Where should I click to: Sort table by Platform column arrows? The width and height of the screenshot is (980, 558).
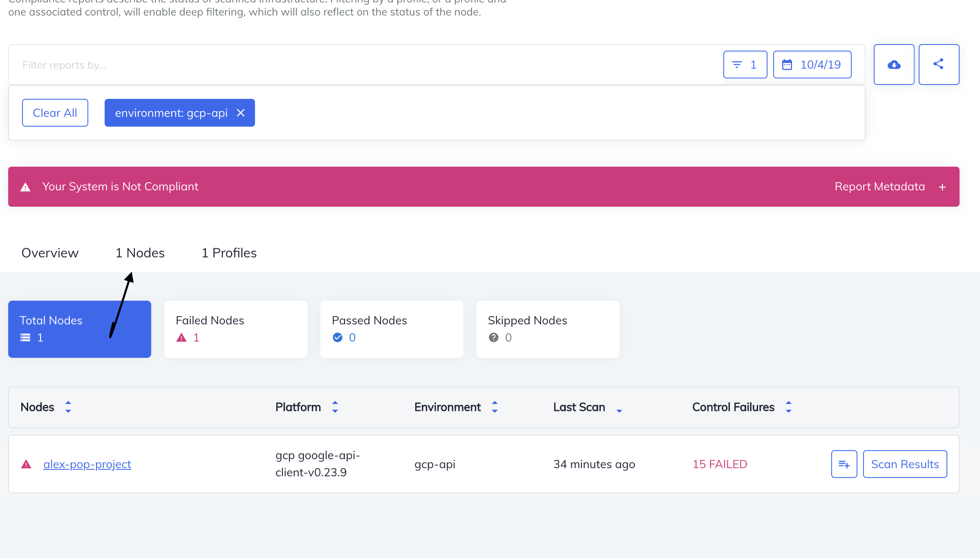pyautogui.click(x=335, y=407)
